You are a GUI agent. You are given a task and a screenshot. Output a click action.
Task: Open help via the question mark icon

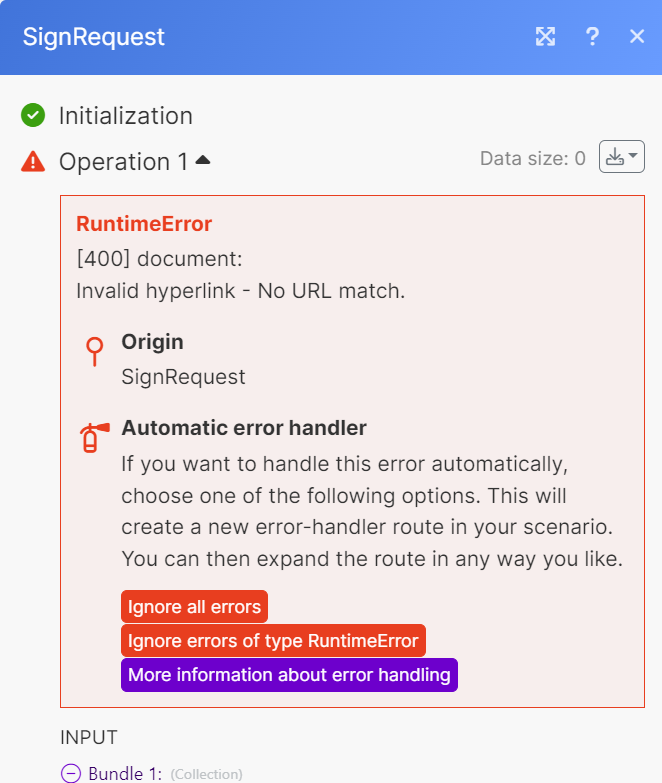click(x=593, y=37)
